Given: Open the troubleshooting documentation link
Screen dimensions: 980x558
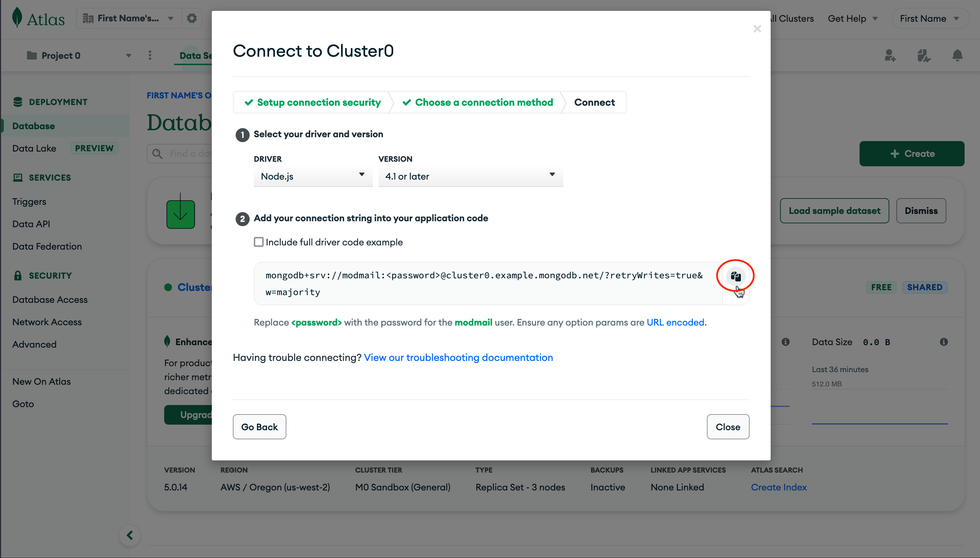Looking at the screenshot, I should click(458, 357).
